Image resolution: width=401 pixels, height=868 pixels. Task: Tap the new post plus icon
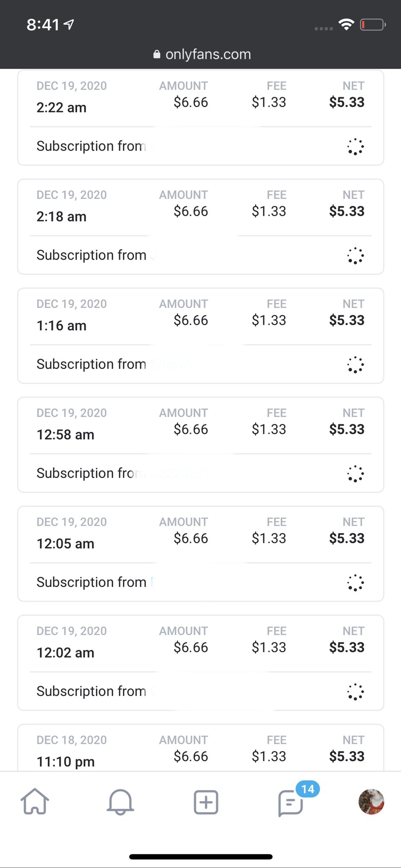point(206,802)
